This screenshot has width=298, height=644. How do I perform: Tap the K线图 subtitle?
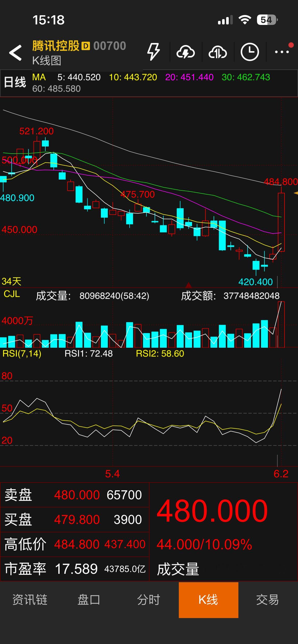click(x=47, y=61)
